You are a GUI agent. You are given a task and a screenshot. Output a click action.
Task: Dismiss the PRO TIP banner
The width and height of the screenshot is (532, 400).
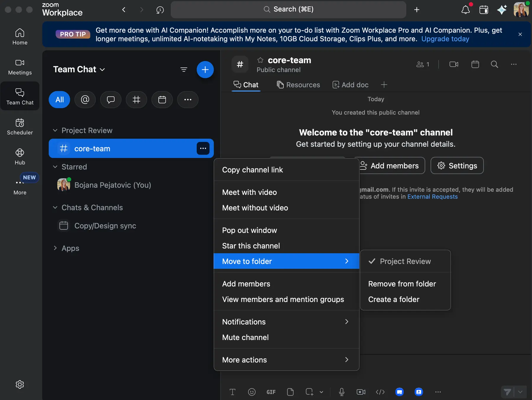(x=520, y=34)
